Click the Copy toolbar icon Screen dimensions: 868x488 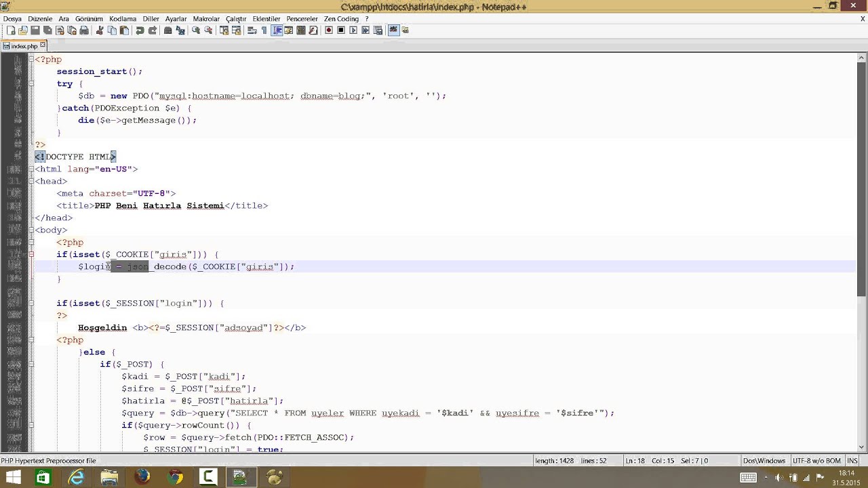point(112,30)
